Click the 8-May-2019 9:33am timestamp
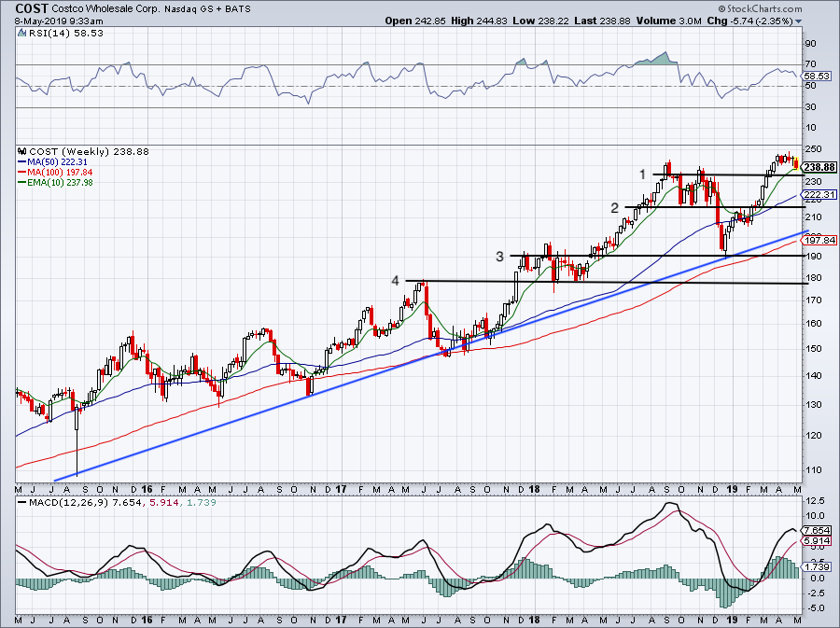 (59, 21)
